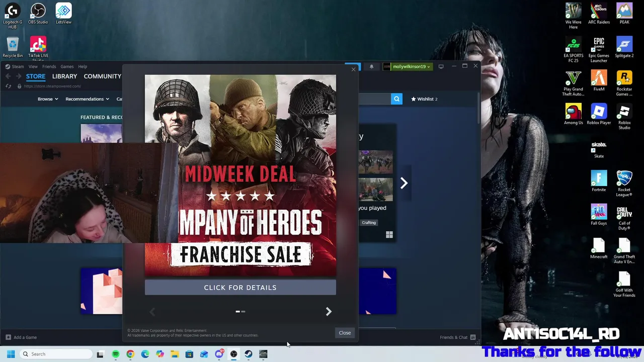Screen dimensions: 644x362
Task: Open Steam notifications bell
Action: tap(371, 66)
